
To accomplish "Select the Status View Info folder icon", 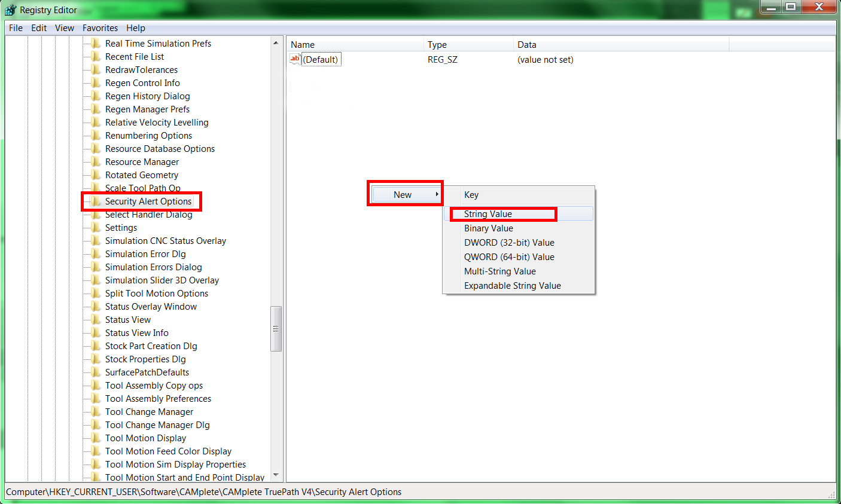I will click(96, 332).
